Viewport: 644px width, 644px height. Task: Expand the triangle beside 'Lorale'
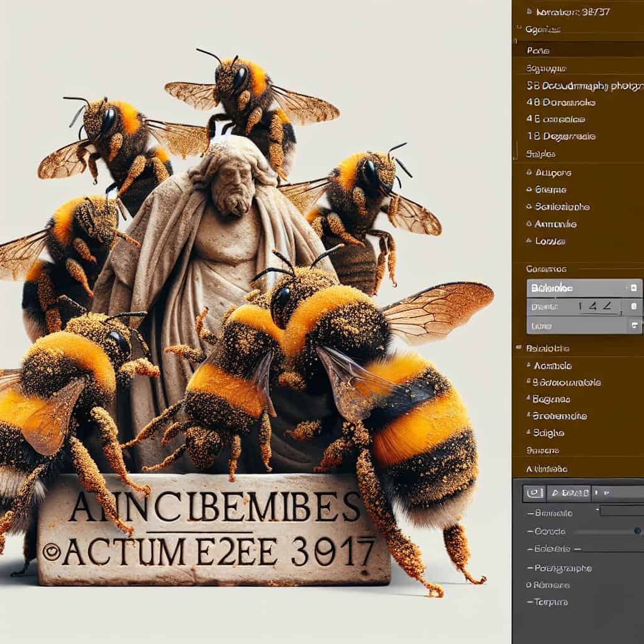coord(530,241)
